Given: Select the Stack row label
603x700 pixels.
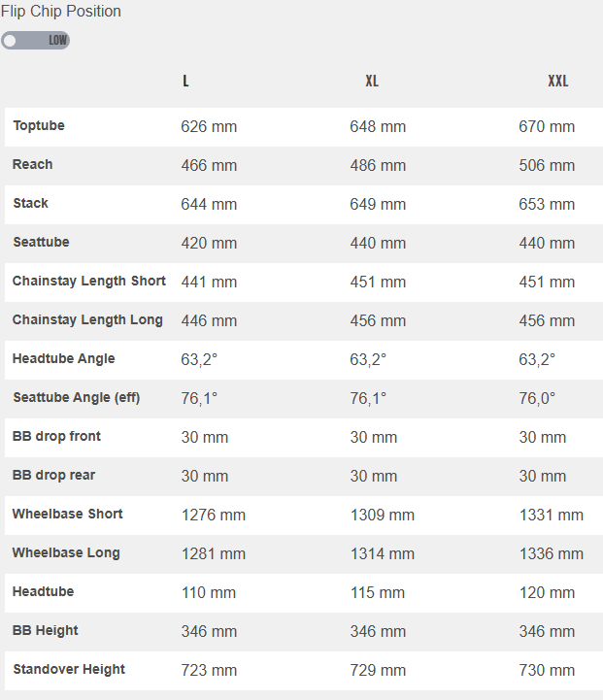Looking at the screenshot, I should pyautogui.click(x=31, y=203).
